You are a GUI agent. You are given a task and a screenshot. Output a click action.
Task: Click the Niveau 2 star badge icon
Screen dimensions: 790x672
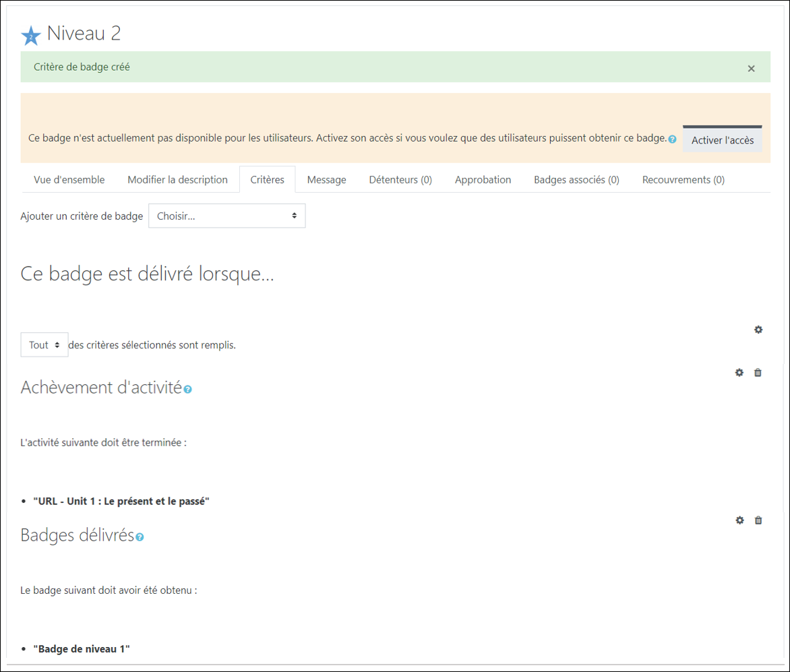tap(31, 36)
